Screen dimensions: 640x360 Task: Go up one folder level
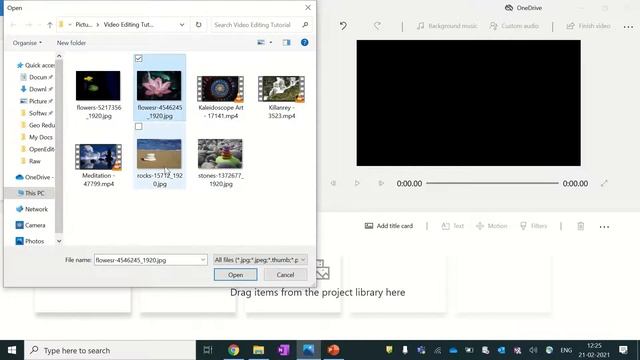click(x=49, y=25)
